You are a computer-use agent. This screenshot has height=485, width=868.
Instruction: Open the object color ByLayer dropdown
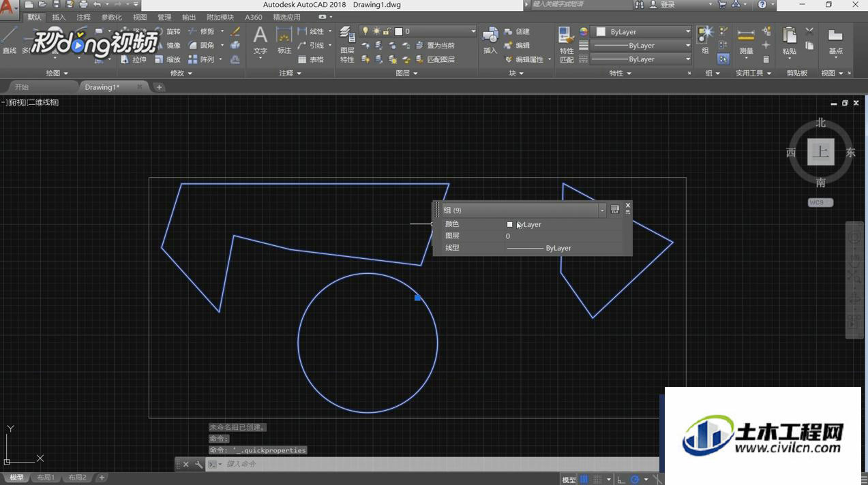click(x=687, y=32)
